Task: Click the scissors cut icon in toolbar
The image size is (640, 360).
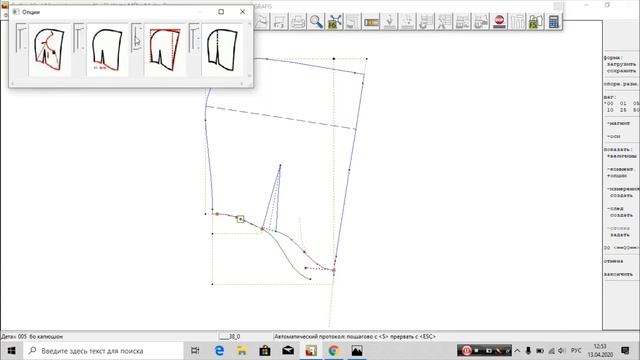Action: 444,21
